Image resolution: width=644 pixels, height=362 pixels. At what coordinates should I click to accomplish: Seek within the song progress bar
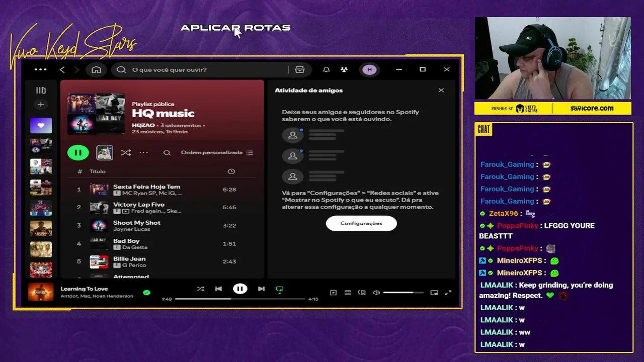click(240, 299)
